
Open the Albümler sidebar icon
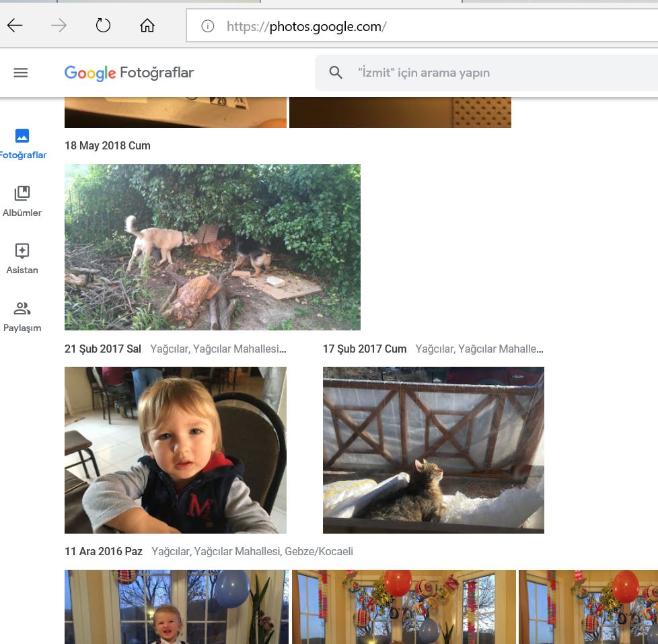click(22, 194)
